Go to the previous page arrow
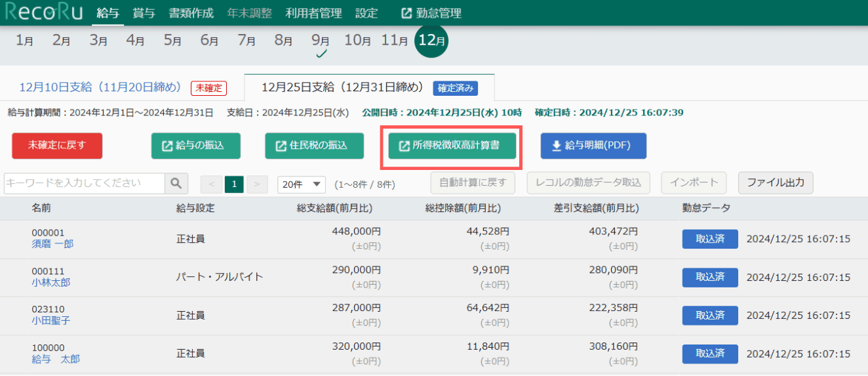This screenshot has height=376, width=868. click(212, 184)
